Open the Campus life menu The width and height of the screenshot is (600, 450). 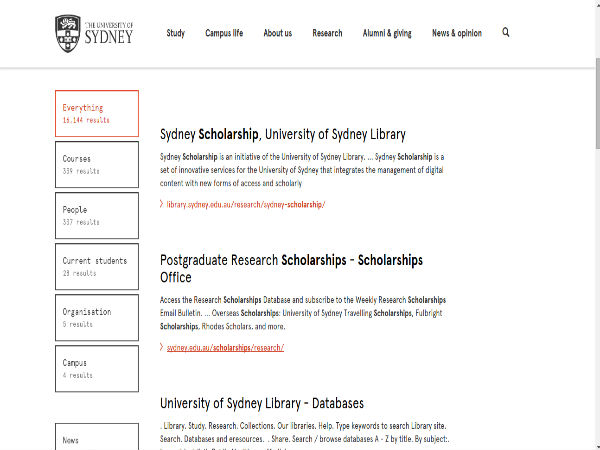224,33
